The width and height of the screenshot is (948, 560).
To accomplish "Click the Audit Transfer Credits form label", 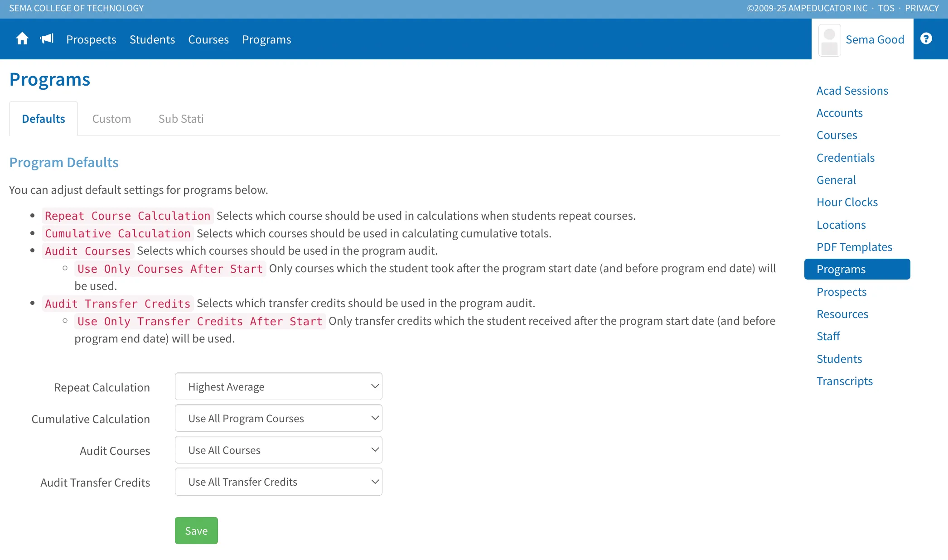I will pos(95,483).
